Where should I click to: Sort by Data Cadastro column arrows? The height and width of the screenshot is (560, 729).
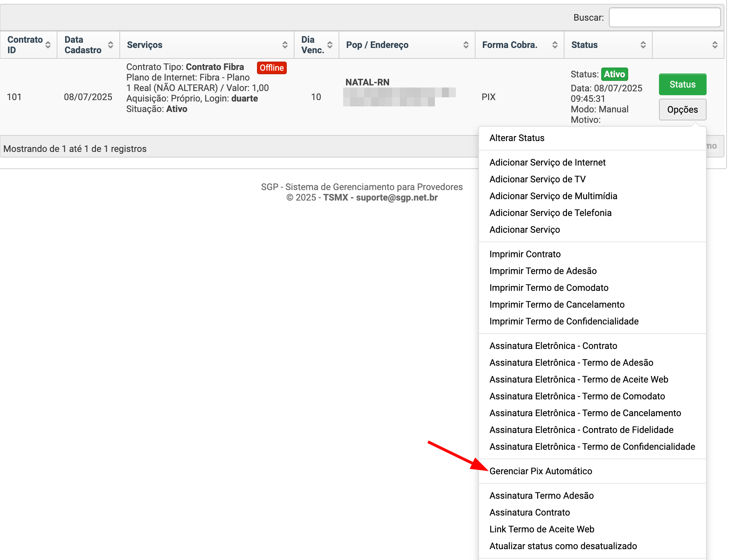click(x=111, y=45)
